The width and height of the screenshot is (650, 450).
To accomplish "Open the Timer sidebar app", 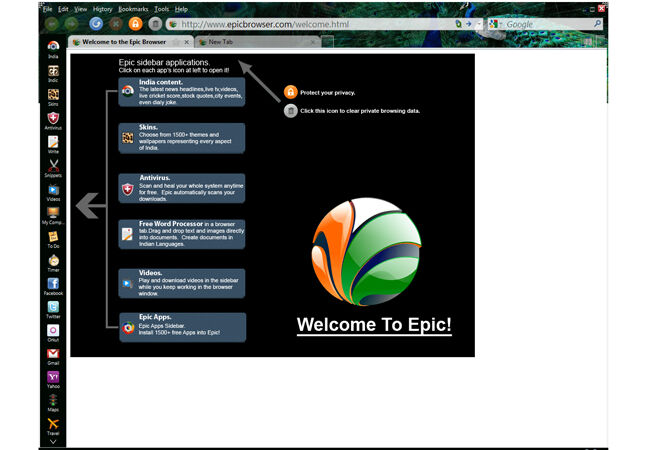I will coord(53,263).
